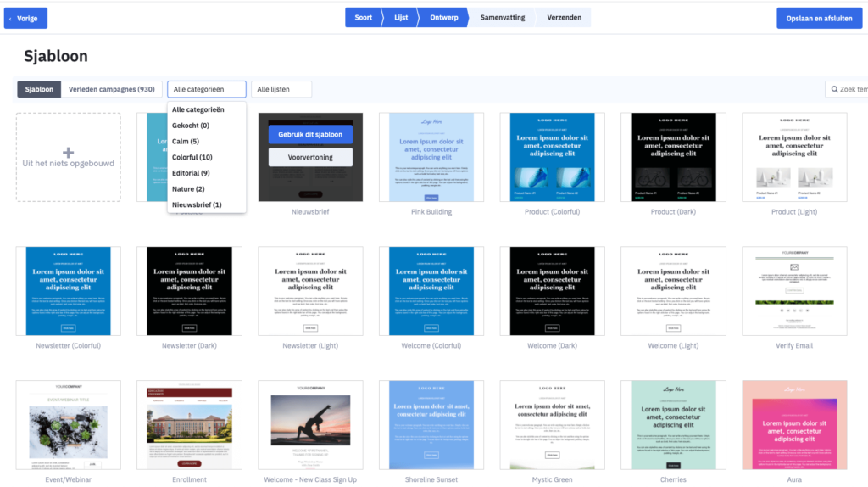The image size is (868, 487).
Task: Choose the Aura template thumbnail
Action: [x=794, y=424]
